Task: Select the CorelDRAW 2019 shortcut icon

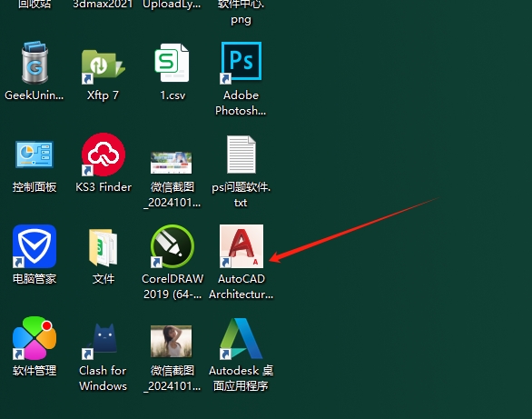Action: tap(172, 246)
